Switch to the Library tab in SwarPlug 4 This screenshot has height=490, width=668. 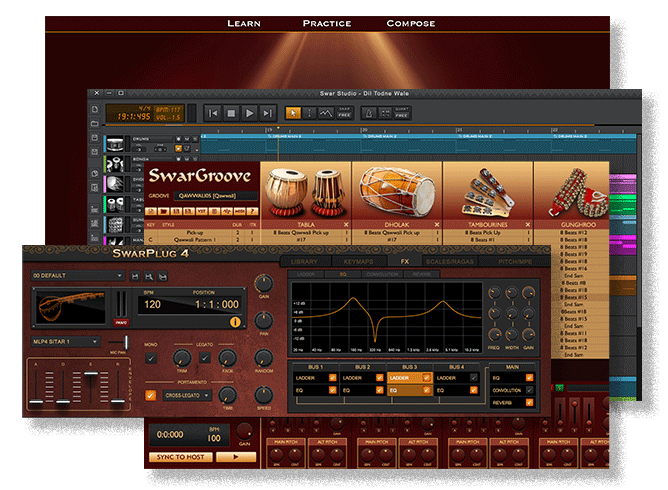coord(304,262)
